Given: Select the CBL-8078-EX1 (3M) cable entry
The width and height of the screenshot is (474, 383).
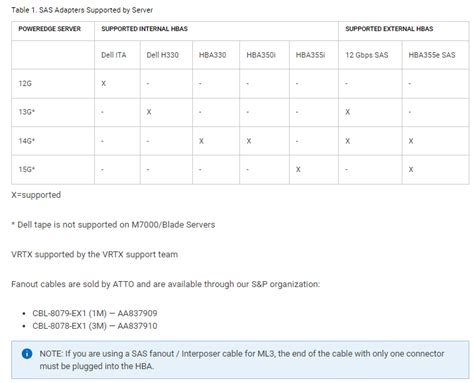Looking at the screenshot, I should (x=95, y=326).
